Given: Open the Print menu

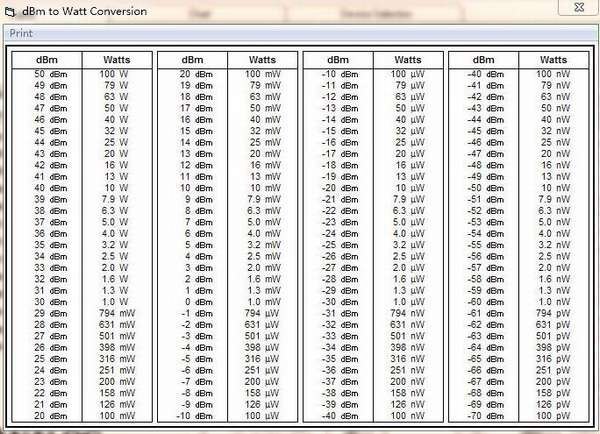Looking at the screenshot, I should click(x=21, y=34).
